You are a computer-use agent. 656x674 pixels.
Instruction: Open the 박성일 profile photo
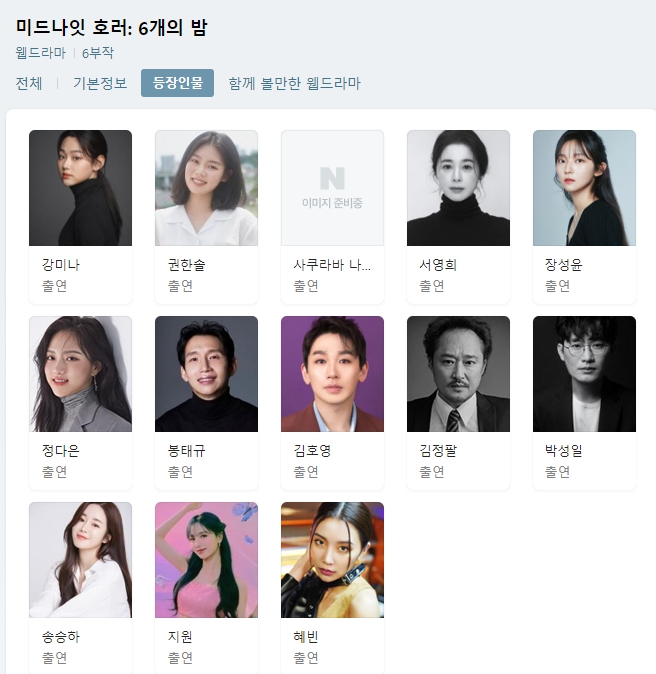click(x=584, y=374)
